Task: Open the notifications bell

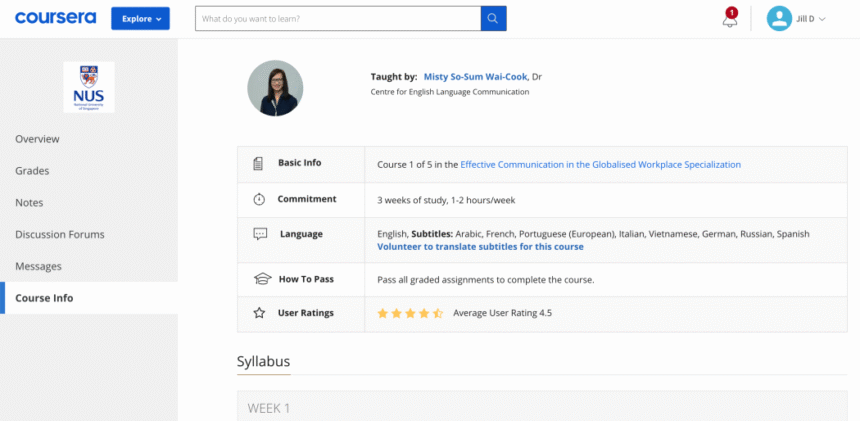Action: pyautogui.click(x=729, y=19)
